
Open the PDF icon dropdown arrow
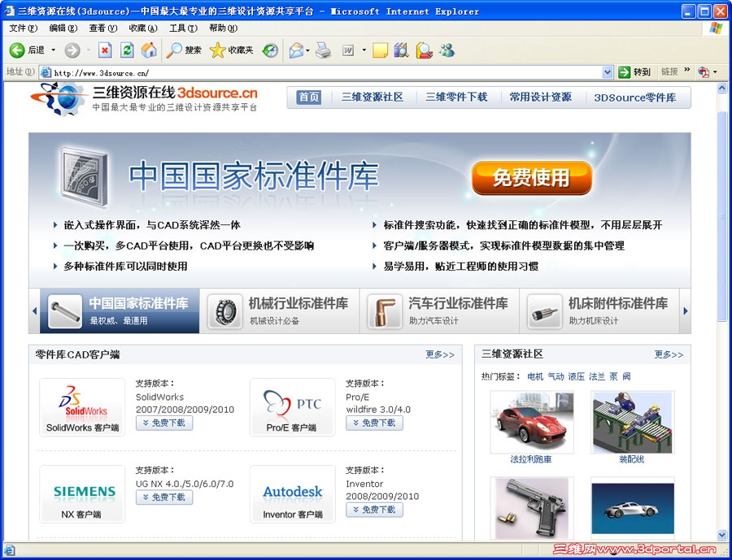[715, 72]
